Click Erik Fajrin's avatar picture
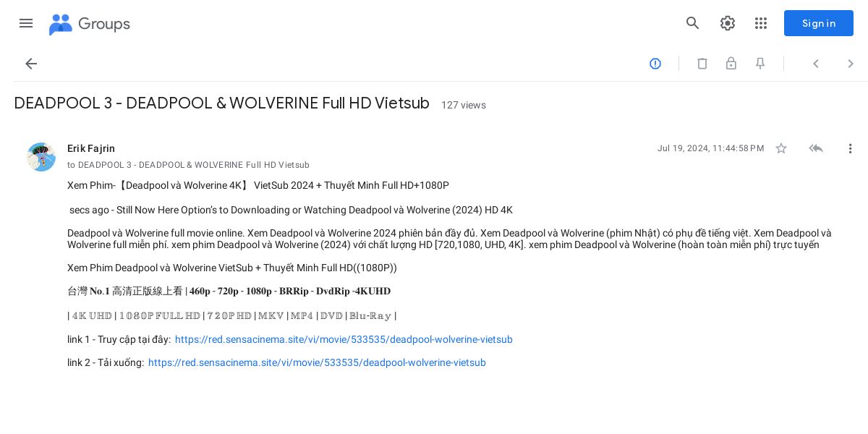 [41, 157]
